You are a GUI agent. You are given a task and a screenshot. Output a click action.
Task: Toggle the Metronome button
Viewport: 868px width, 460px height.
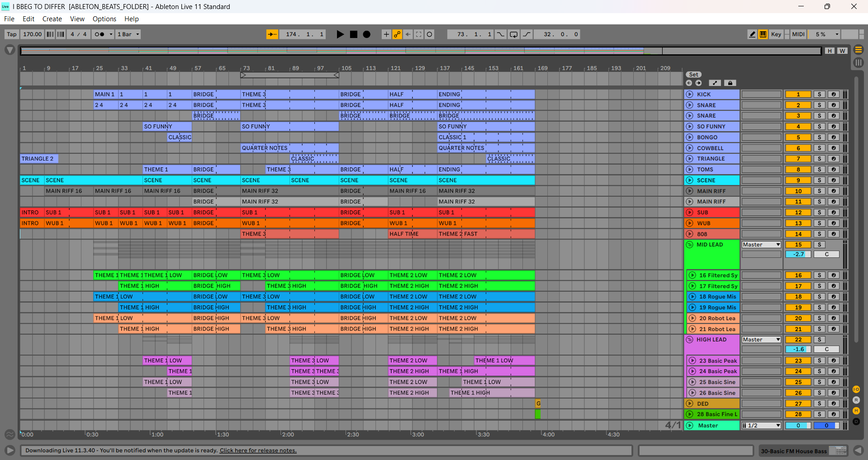(x=100, y=34)
